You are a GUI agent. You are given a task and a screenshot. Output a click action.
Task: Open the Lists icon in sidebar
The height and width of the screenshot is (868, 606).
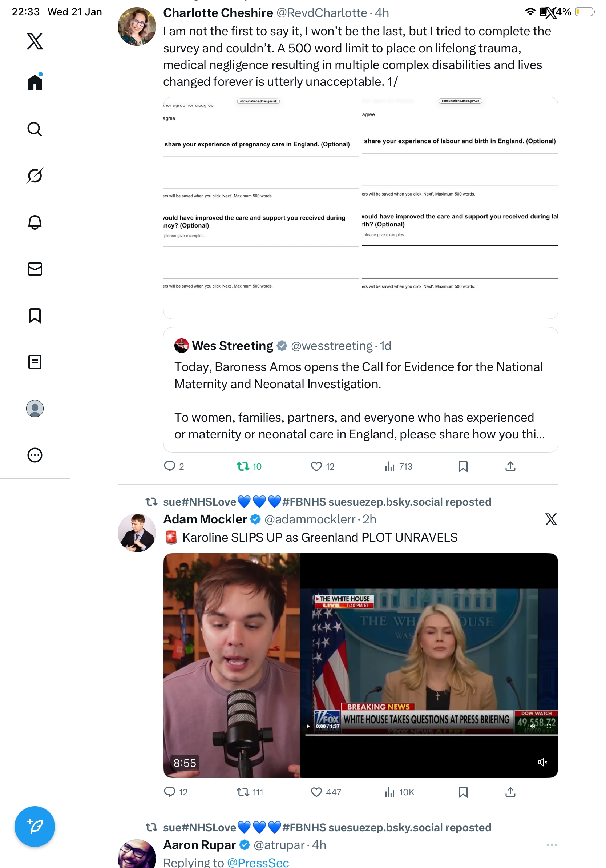(35, 362)
